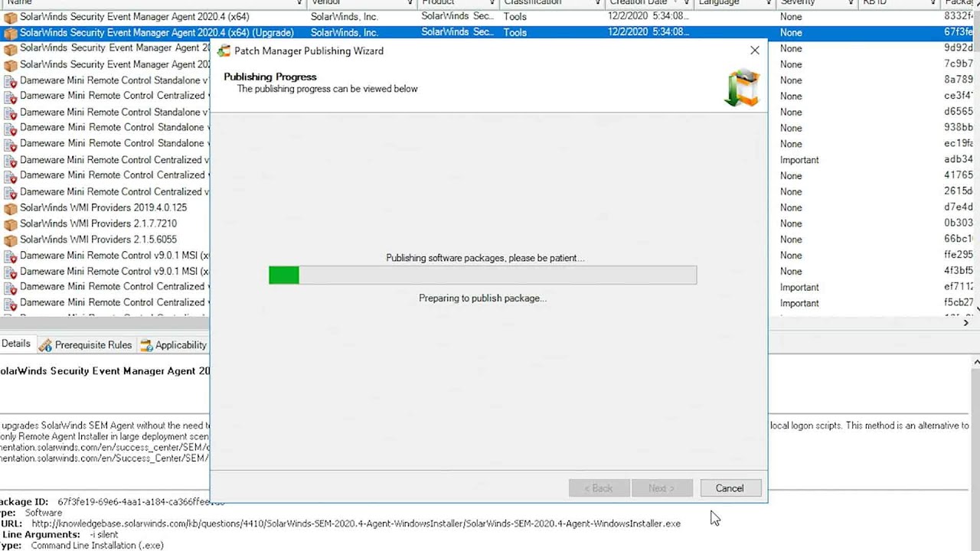The width and height of the screenshot is (980, 551).
Task: Click the package icon of the selected (Upgrade) row
Action: (x=11, y=33)
